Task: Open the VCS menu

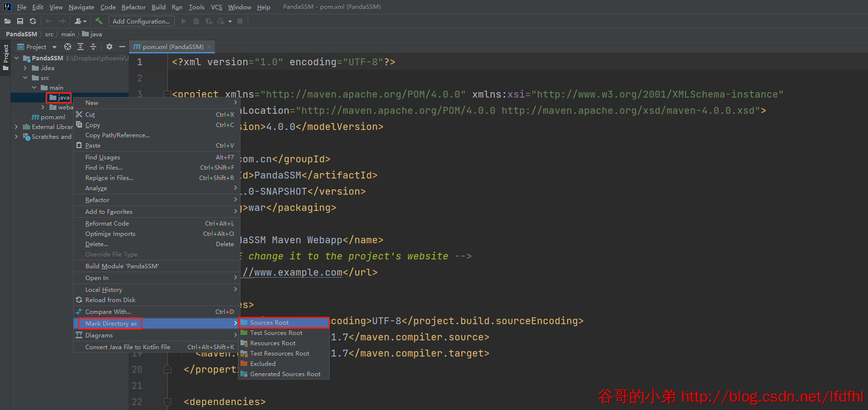Action: pyautogui.click(x=216, y=7)
